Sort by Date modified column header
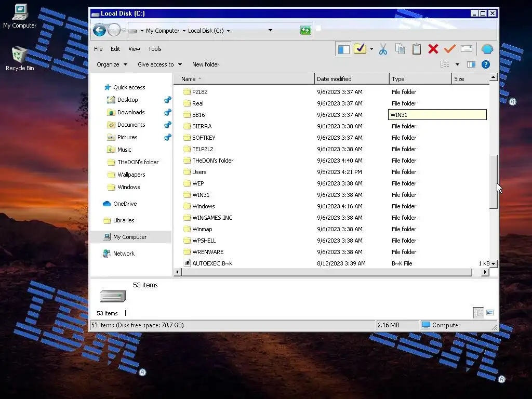The image size is (532, 399). click(x=352, y=79)
